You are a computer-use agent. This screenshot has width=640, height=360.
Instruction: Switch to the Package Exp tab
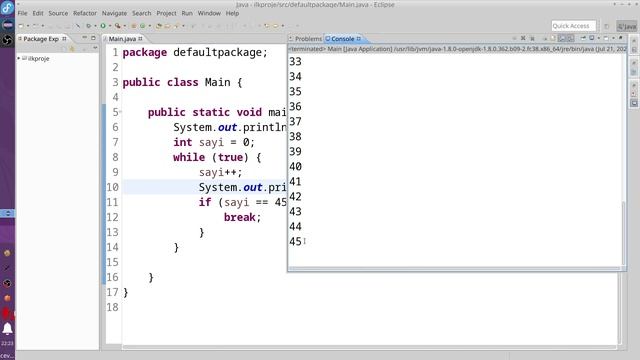click(41, 39)
